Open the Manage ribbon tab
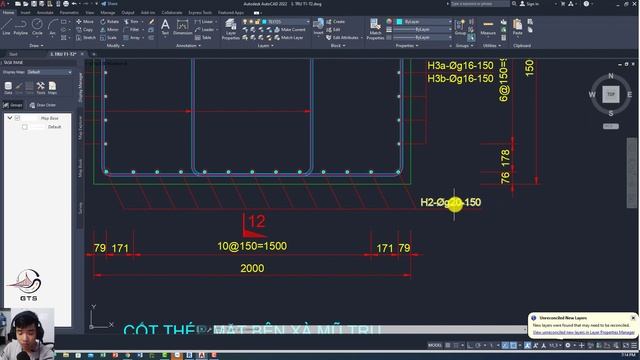 [x=108, y=13]
